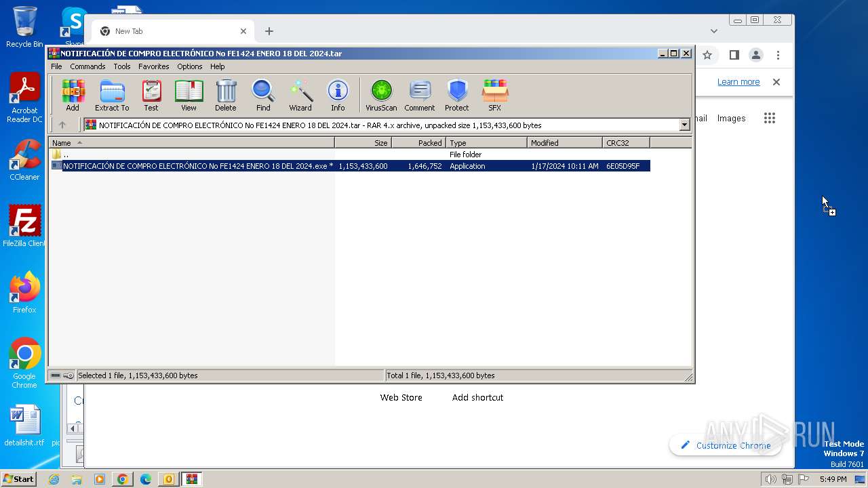The width and height of the screenshot is (868, 488).
Task: Click the Delete trash icon in WinRAR
Action: click(226, 95)
